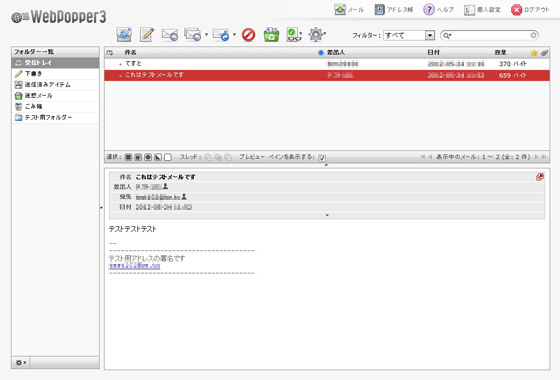Click the compose new message pencil icon
Screen dimensions: 560x380
[147, 35]
